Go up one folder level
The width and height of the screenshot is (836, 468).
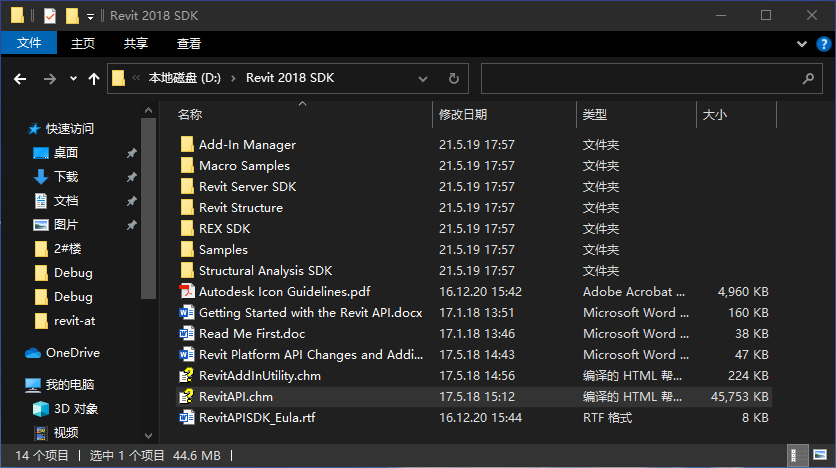[x=94, y=79]
